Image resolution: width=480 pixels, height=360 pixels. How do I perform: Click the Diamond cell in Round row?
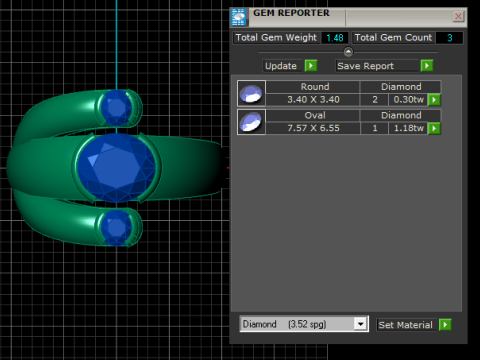tap(400, 87)
